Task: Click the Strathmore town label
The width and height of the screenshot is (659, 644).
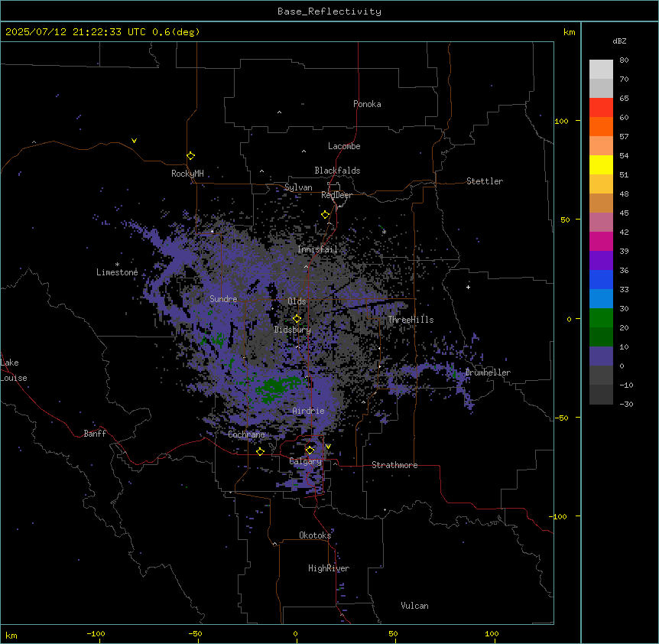Action: (394, 465)
